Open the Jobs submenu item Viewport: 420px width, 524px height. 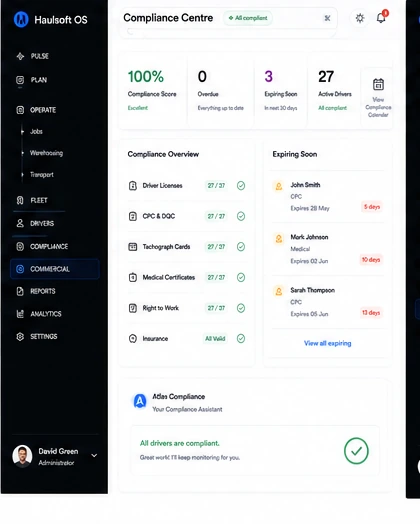coord(36,131)
